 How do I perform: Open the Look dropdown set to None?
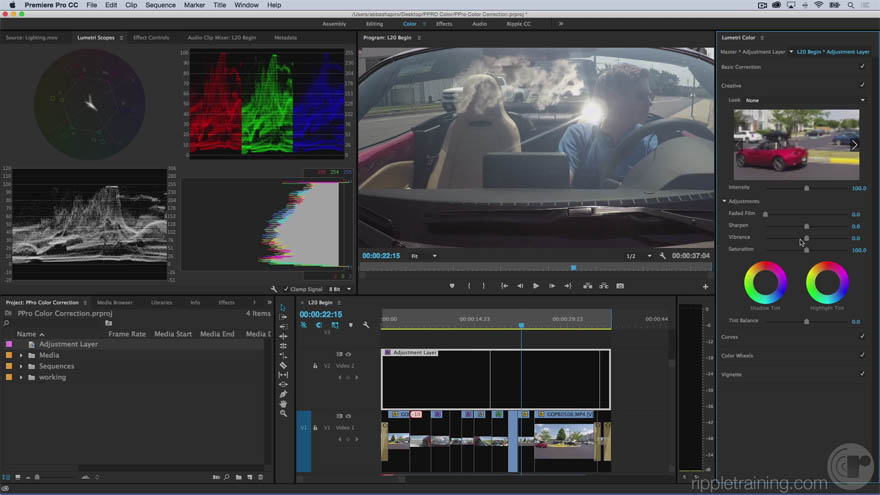(x=805, y=100)
